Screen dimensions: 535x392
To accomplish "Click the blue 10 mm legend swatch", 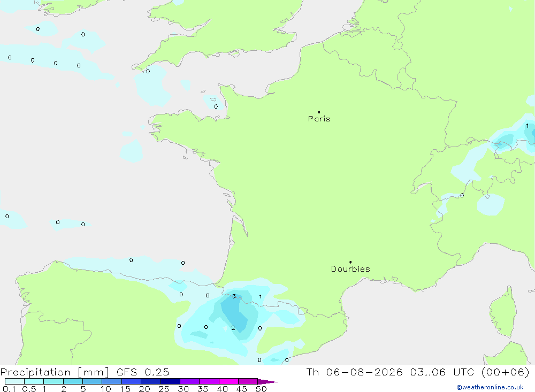I will (112, 381).
